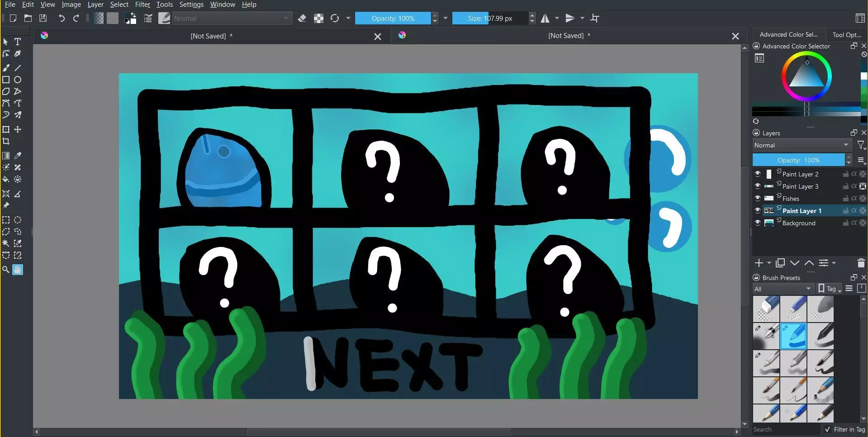Hide the Background layer

tap(758, 223)
